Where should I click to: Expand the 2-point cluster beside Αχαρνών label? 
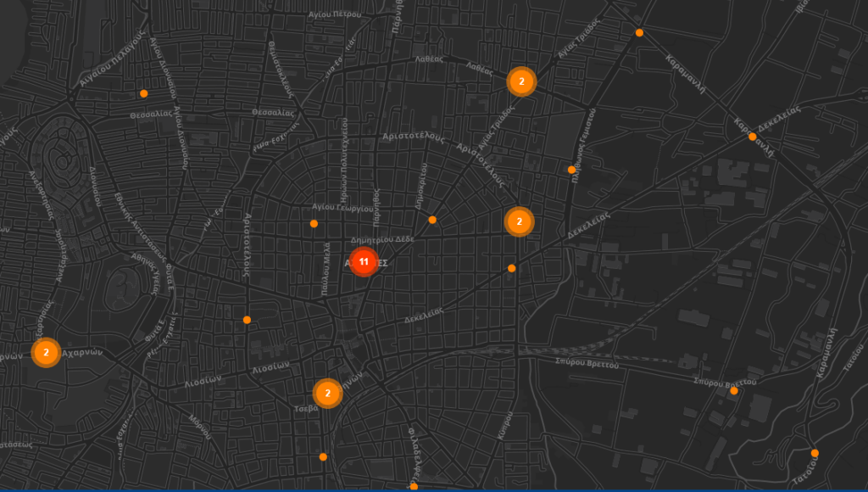pos(46,352)
